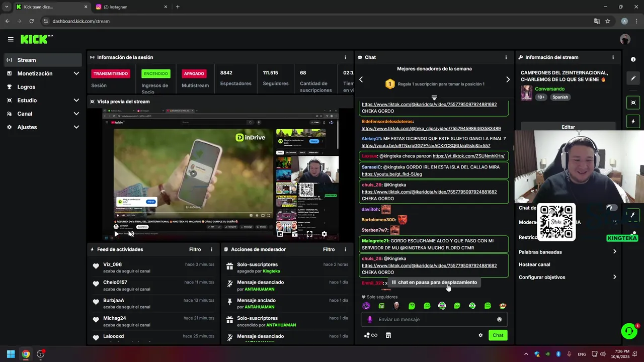Open Filtro in Acciones de moderador
This screenshot has width=644, height=362.
(329, 249)
